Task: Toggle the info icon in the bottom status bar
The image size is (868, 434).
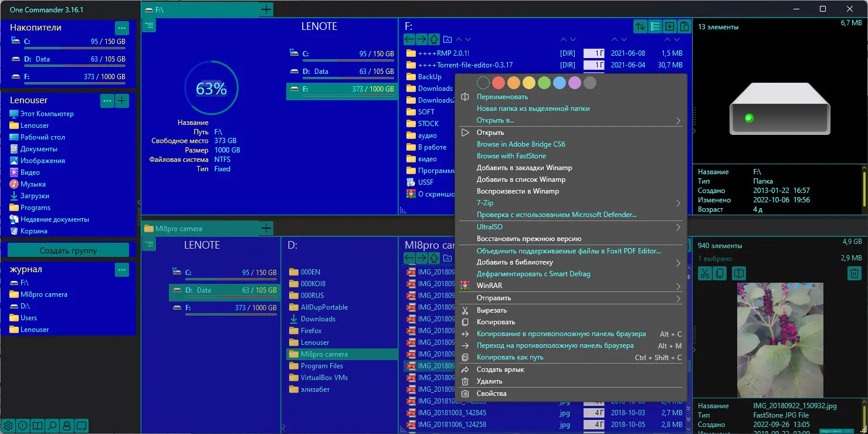Action: [x=22, y=426]
